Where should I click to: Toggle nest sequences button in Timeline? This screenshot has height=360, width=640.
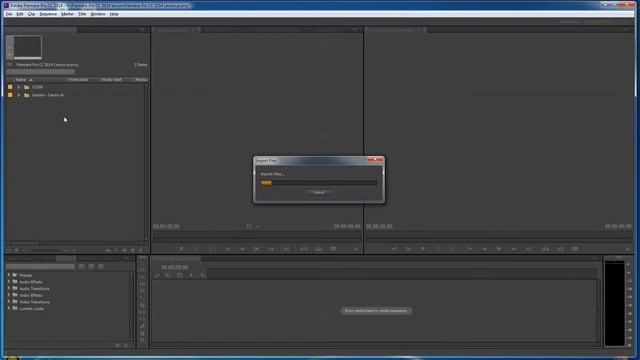click(x=157, y=275)
